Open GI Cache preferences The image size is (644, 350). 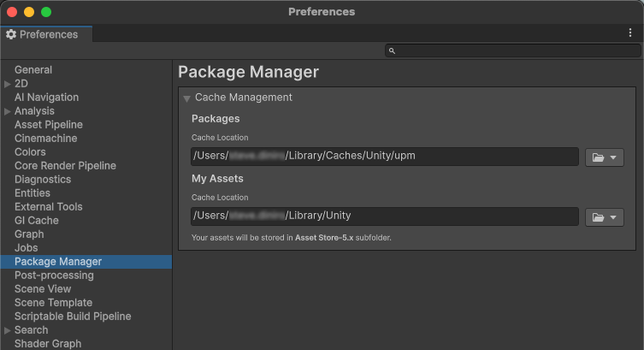pos(37,221)
